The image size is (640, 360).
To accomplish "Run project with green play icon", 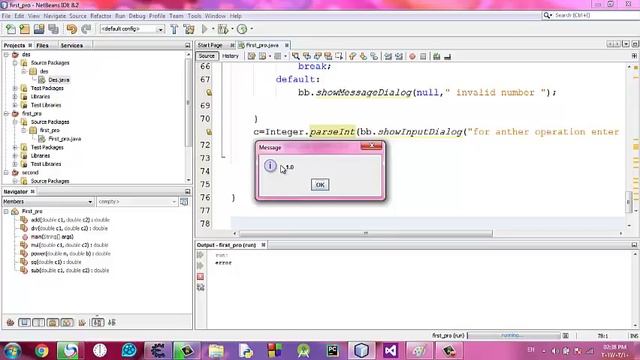I will pyautogui.click(x=204, y=29).
